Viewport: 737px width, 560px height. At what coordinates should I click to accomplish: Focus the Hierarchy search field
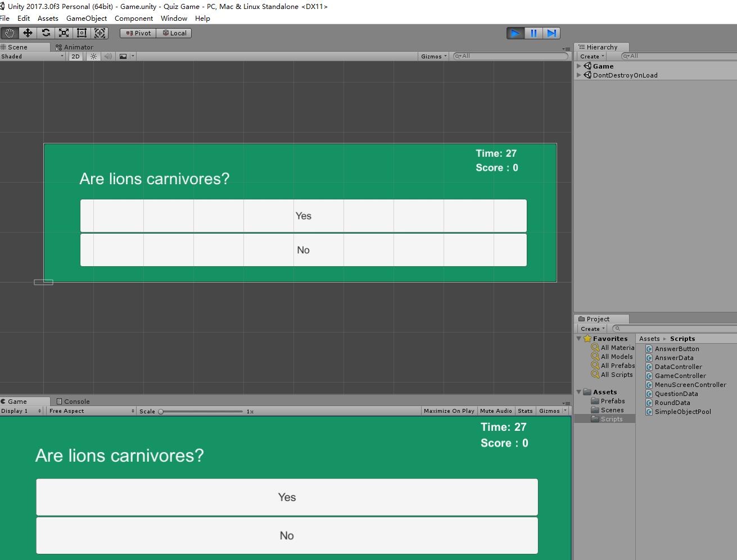point(679,56)
